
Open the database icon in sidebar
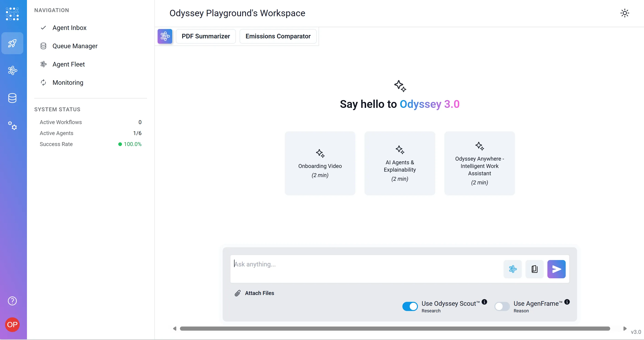13,98
